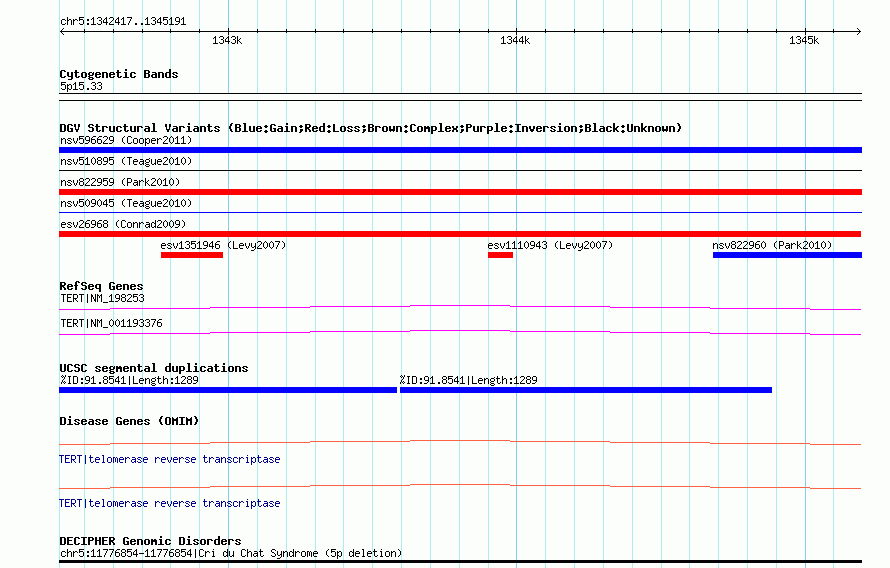The width and height of the screenshot is (890, 568).
Task: Click the left %ID:91.8541|Length:1289 label
Action: point(129,380)
